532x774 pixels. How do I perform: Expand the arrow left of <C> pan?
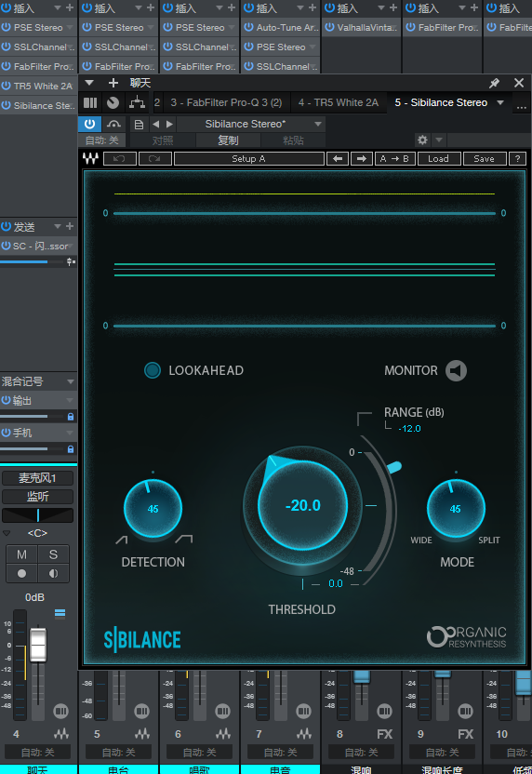pos(7,533)
